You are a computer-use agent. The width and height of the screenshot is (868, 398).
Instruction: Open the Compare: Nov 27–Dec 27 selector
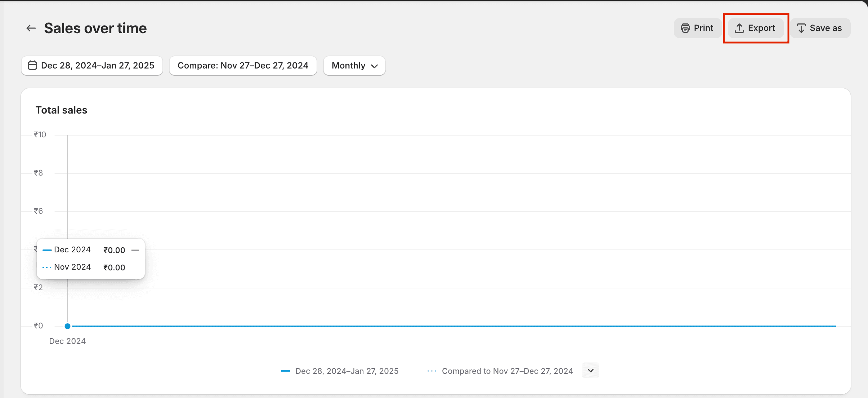[x=243, y=66]
